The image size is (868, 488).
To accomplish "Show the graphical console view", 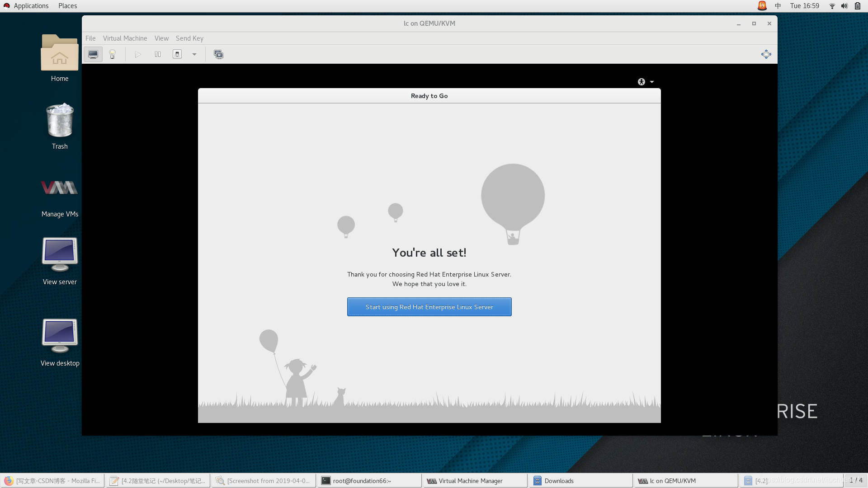I will tap(93, 54).
